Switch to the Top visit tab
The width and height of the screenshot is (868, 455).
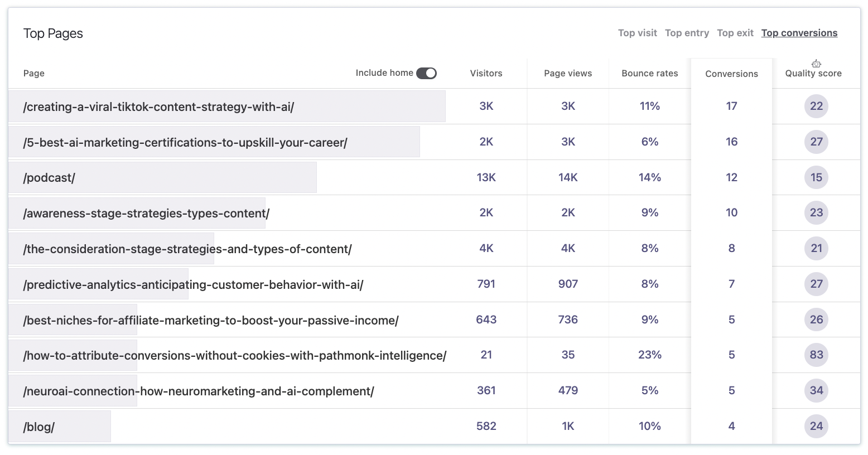tap(637, 33)
